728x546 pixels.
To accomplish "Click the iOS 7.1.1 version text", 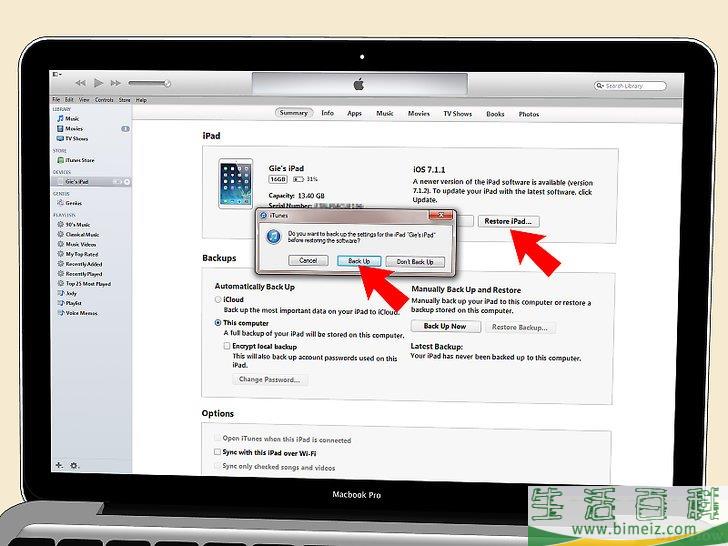I will point(429,170).
